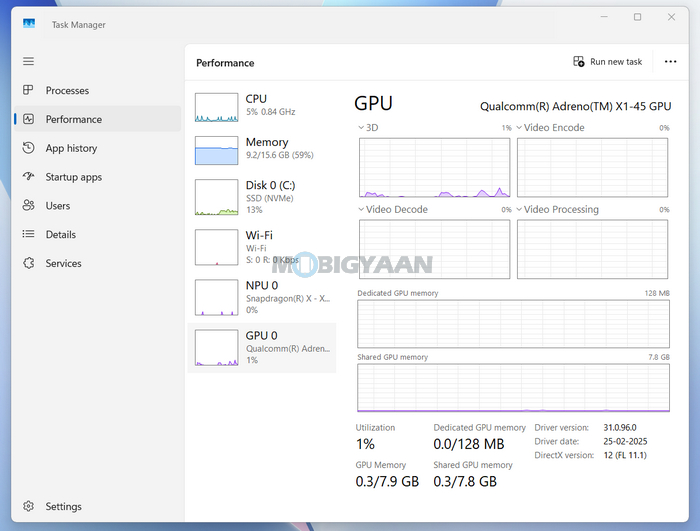
Task: Click the NPU 0 resource title
Action: [262, 285]
